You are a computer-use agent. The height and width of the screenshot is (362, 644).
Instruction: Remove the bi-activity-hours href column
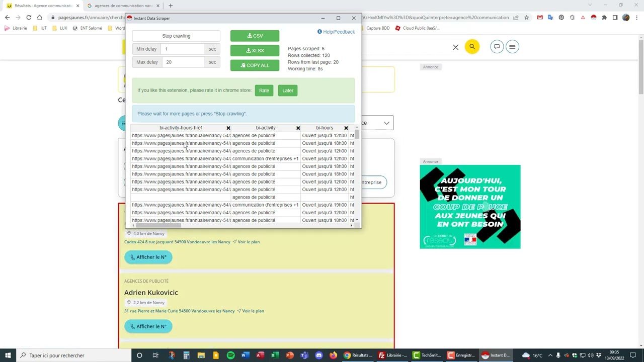[228, 128]
